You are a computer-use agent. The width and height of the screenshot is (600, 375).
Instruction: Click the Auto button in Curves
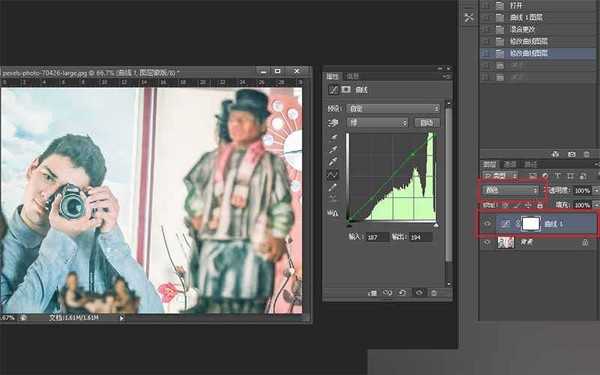427,123
